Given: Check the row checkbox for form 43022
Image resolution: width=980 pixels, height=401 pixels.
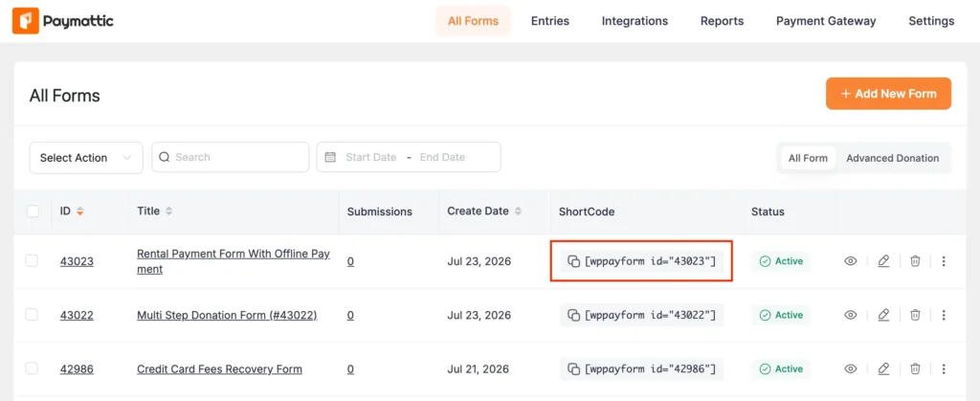Looking at the screenshot, I should [32, 315].
